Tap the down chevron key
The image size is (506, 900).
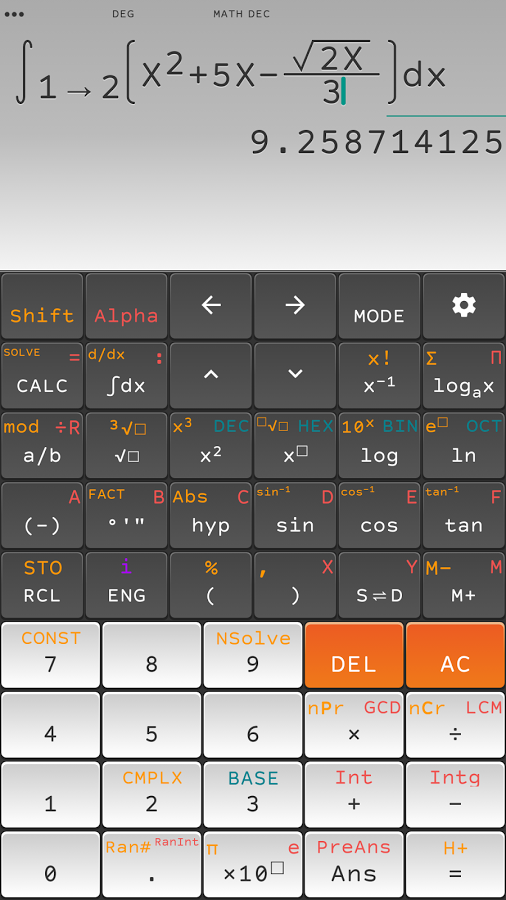point(295,375)
